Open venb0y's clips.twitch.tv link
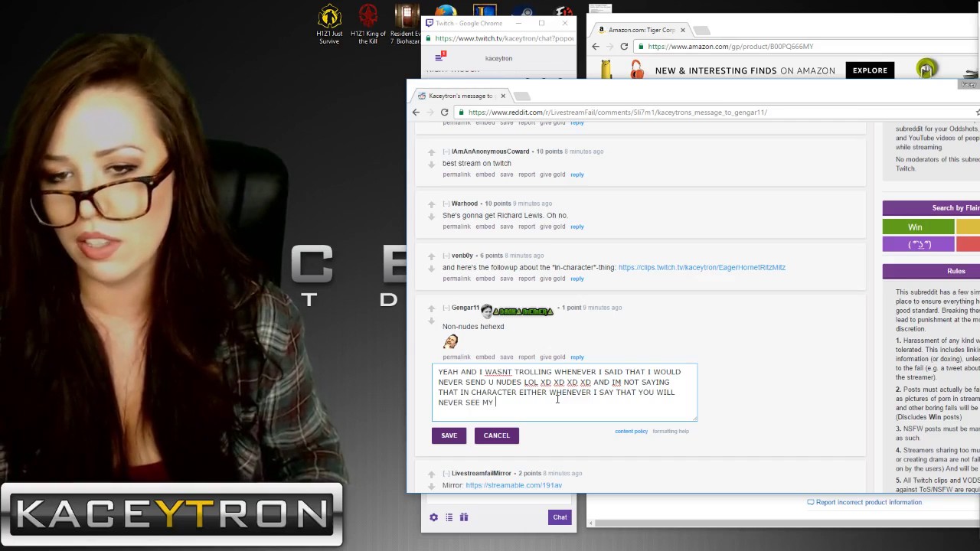Screen dimensions: 980x551 [701, 268]
